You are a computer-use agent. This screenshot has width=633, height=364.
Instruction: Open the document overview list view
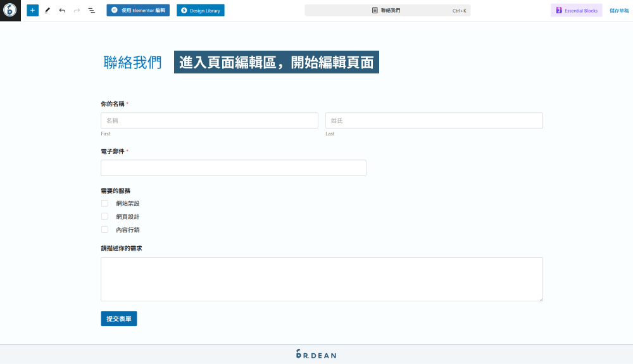tap(92, 11)
